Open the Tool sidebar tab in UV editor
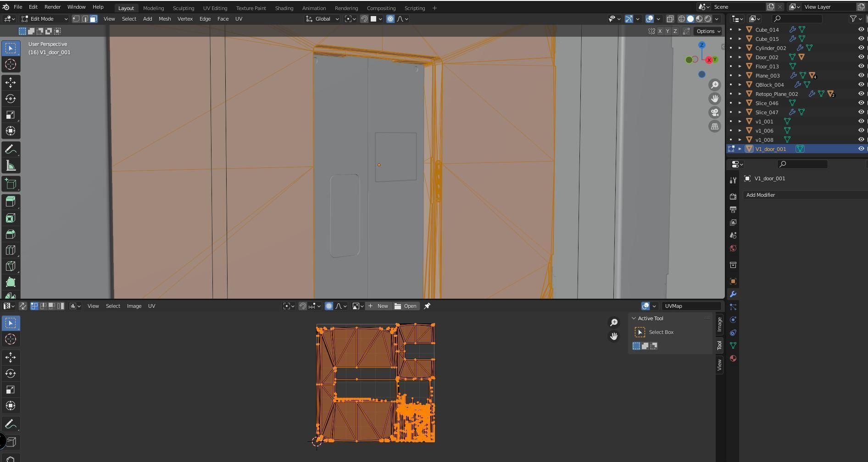This screenshot has height=462, width=868. (719, 345)
